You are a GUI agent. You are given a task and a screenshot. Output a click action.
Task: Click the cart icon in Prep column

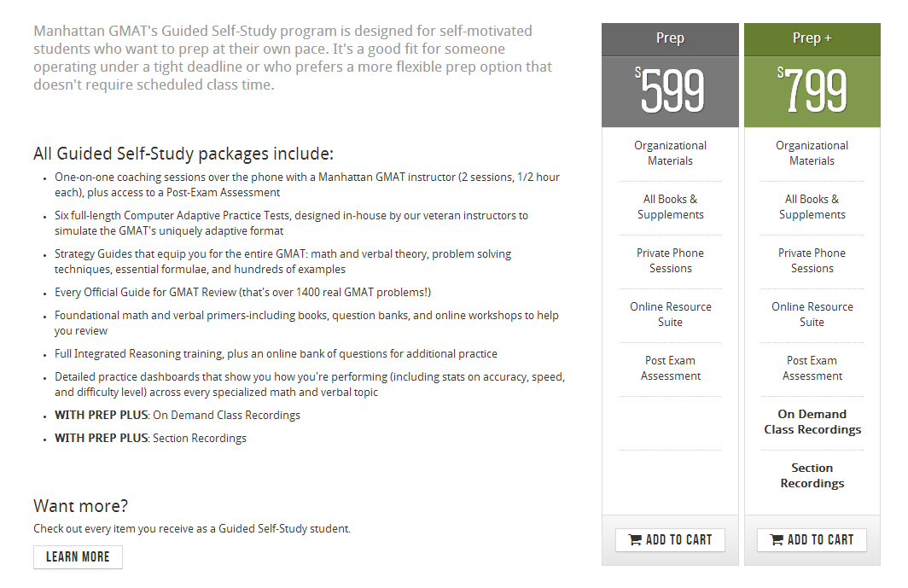635,540
